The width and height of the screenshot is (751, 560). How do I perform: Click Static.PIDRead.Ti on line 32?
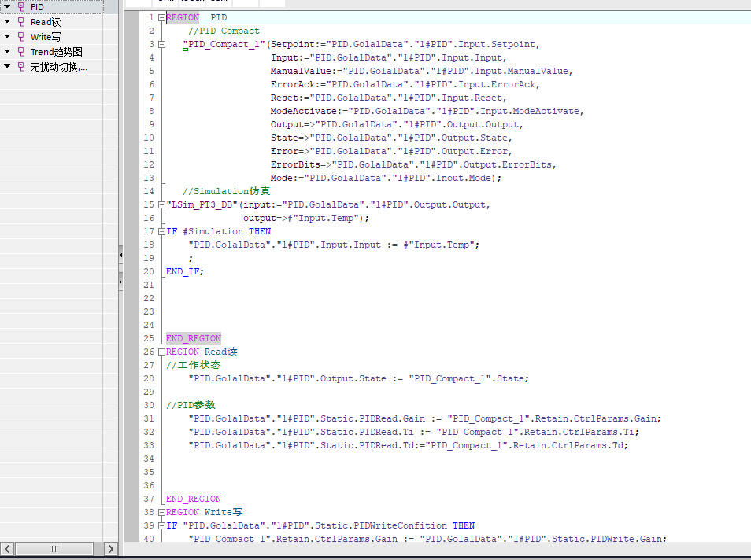coord(367,433)
